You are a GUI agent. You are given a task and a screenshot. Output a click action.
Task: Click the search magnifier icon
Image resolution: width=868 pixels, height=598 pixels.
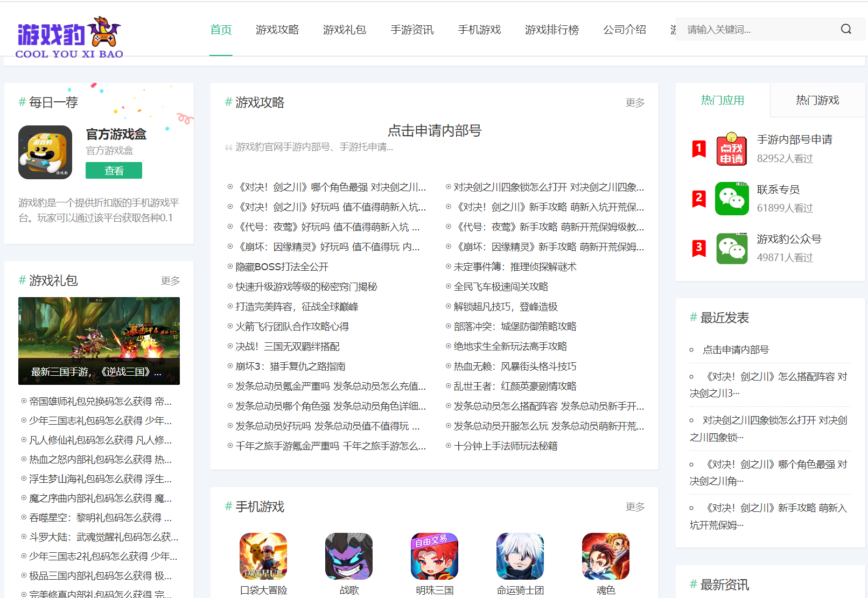[845, 29]
